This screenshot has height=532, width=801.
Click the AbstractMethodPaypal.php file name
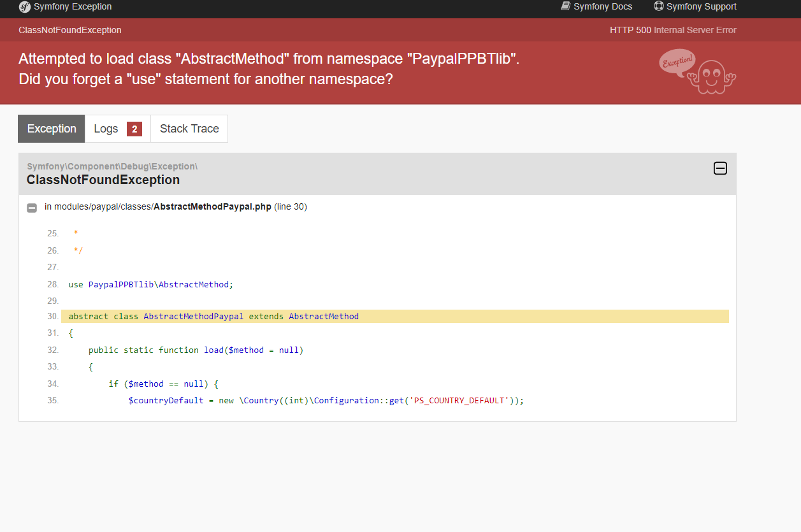pos(212,207)
